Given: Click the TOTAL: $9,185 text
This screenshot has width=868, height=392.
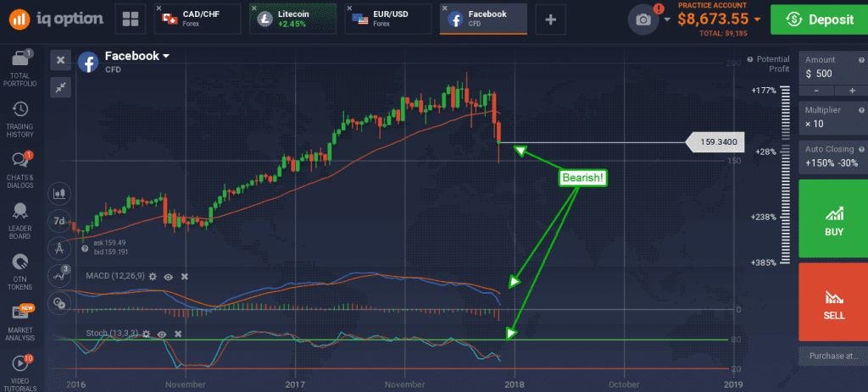Looking at the screenshot, I should (724, 33).
